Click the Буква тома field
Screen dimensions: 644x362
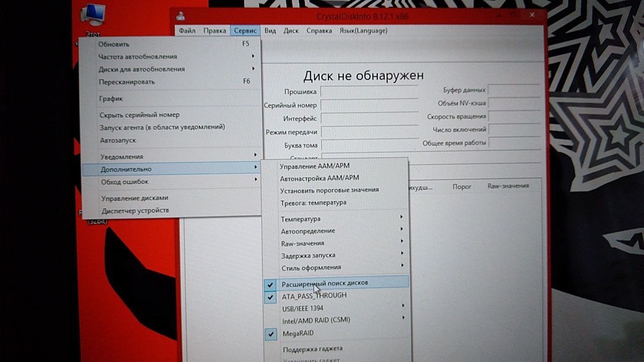coord(369,146)
